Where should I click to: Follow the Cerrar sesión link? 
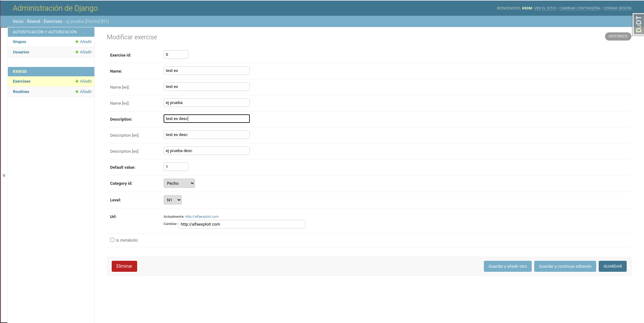617,8
